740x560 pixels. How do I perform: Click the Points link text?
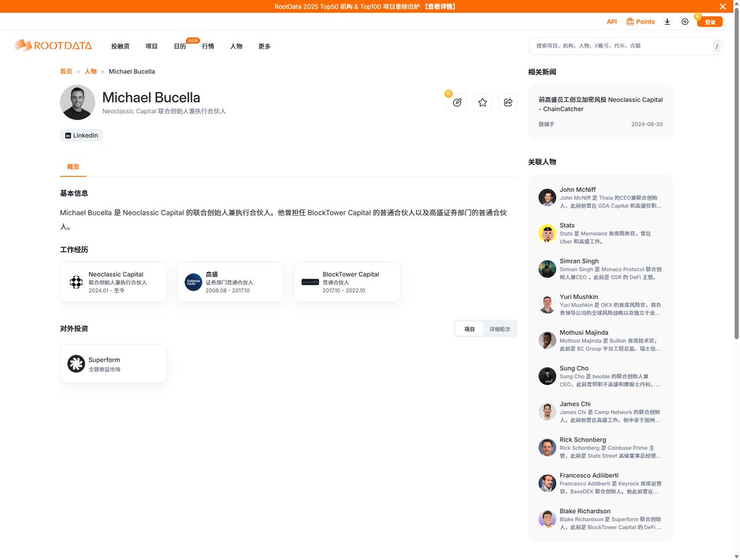tap(646, 22)
